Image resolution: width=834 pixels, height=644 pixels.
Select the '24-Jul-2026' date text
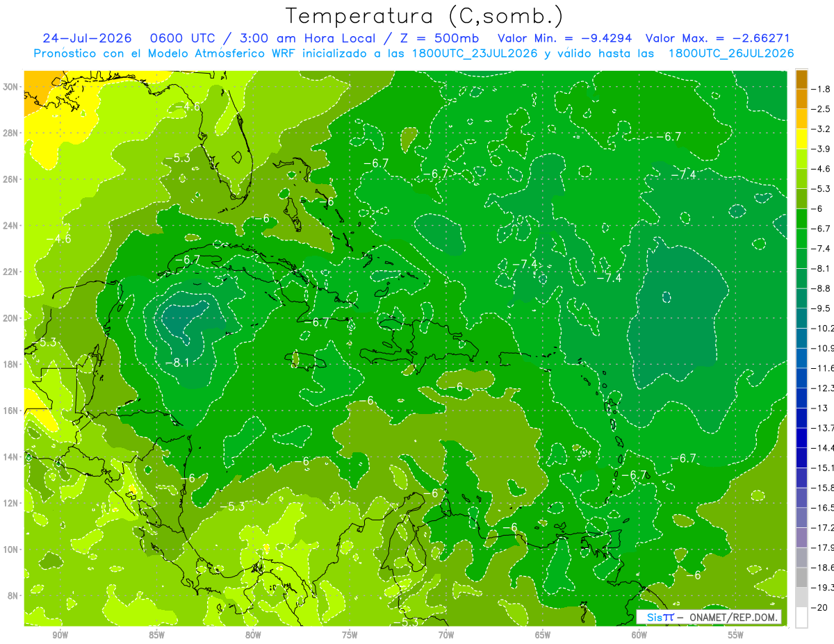89,38
